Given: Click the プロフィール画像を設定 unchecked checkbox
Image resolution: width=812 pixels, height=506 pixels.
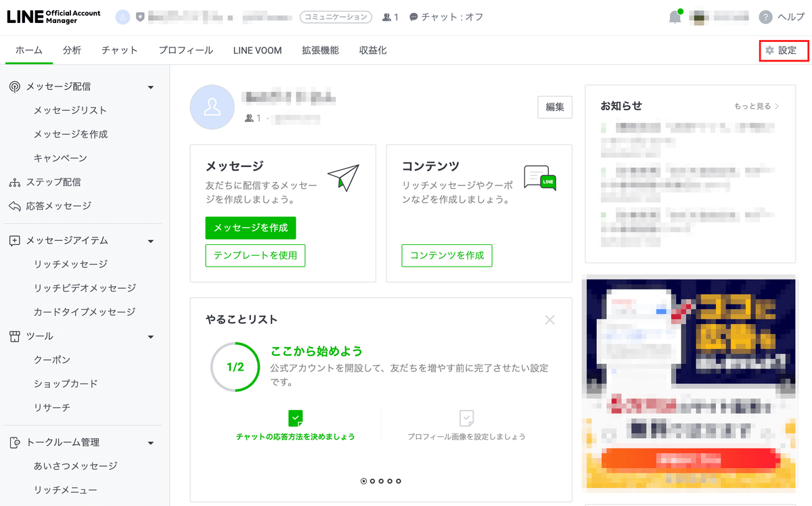Looking at the screenshot, I should click(x=466, y=419).
